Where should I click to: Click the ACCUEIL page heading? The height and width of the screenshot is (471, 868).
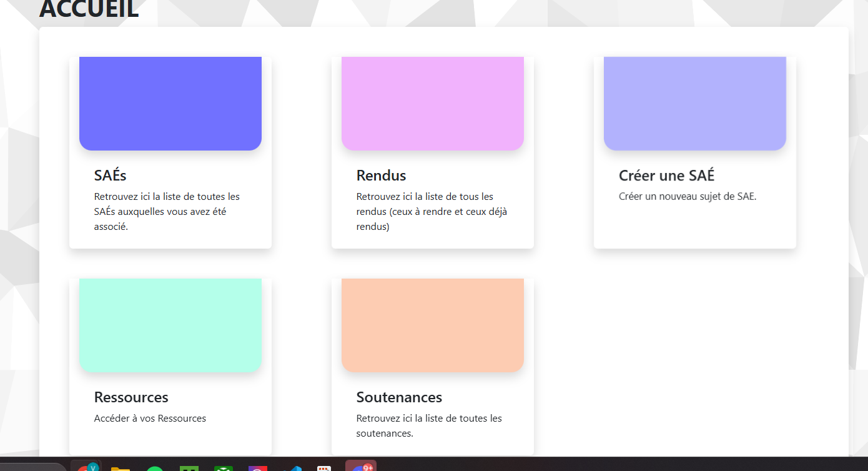[89, 9]
